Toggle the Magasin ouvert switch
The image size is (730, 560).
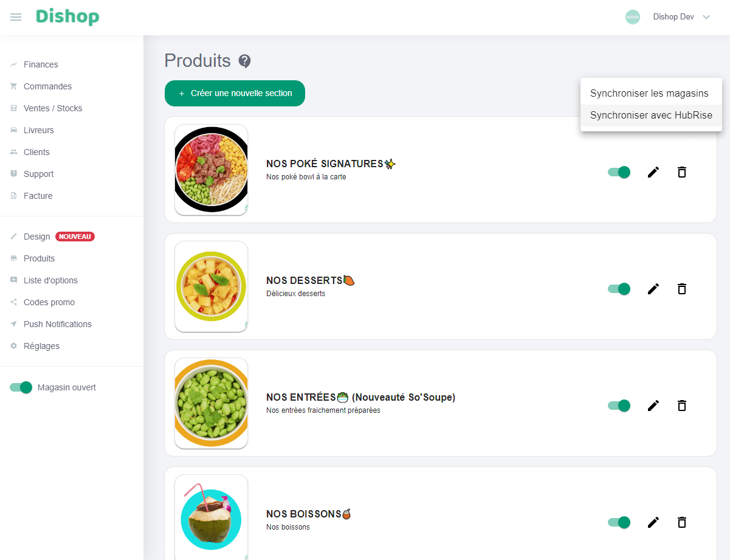coord(21,387)
